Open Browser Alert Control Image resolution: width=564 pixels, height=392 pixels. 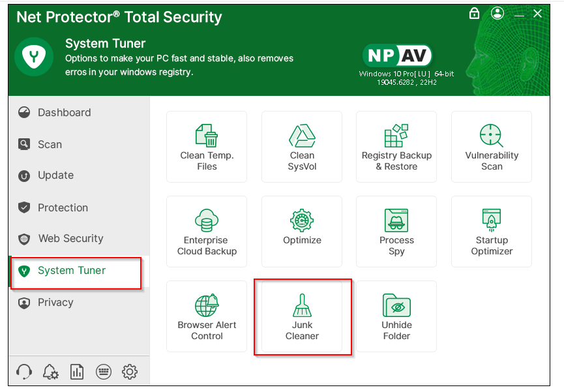pos(207,316)
